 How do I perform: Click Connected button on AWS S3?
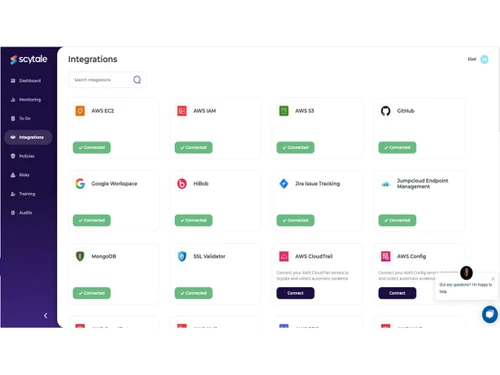click(x=295, y=147)
